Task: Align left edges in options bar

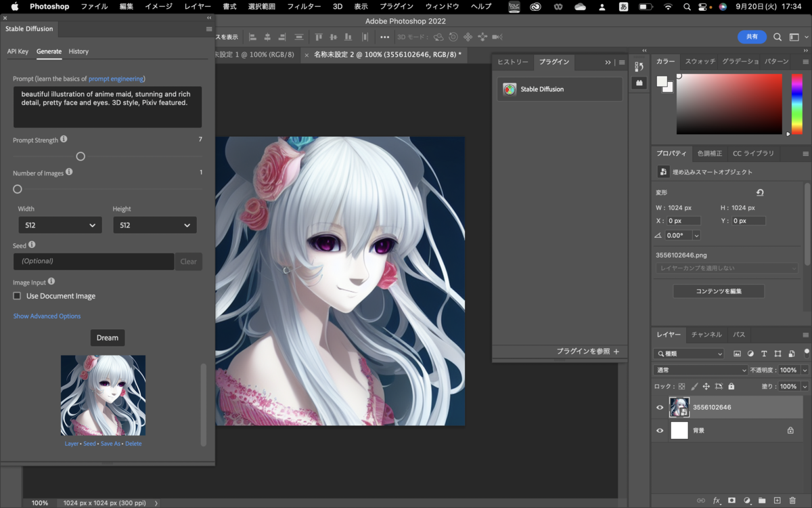Action: point(252,37)
